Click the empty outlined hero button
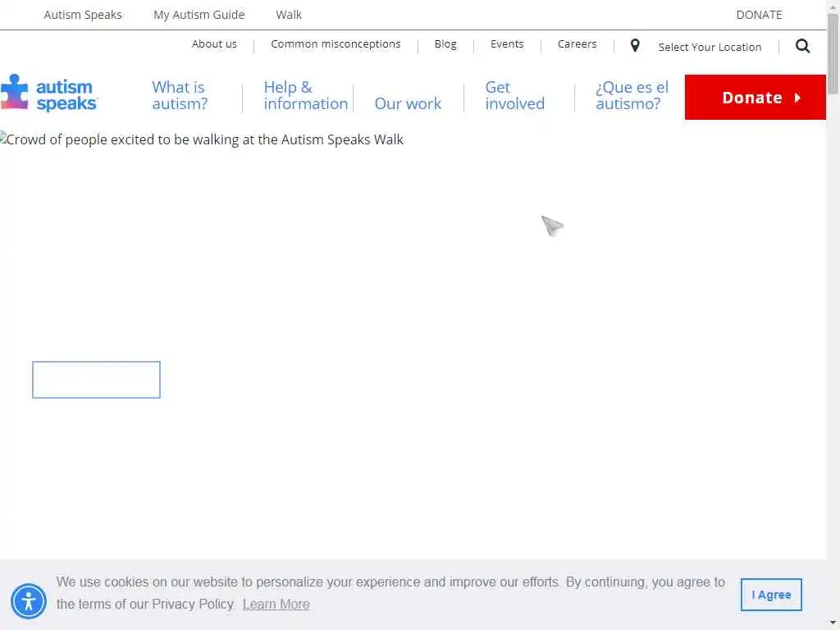This screenshot has width=840, height=630. point(97,380)
